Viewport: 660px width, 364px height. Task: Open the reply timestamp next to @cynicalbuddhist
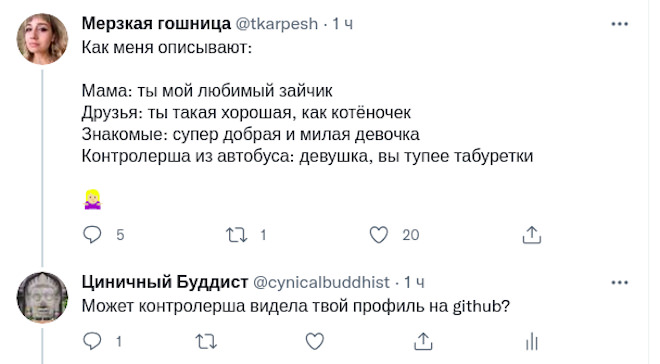click(x=414, y=282)
